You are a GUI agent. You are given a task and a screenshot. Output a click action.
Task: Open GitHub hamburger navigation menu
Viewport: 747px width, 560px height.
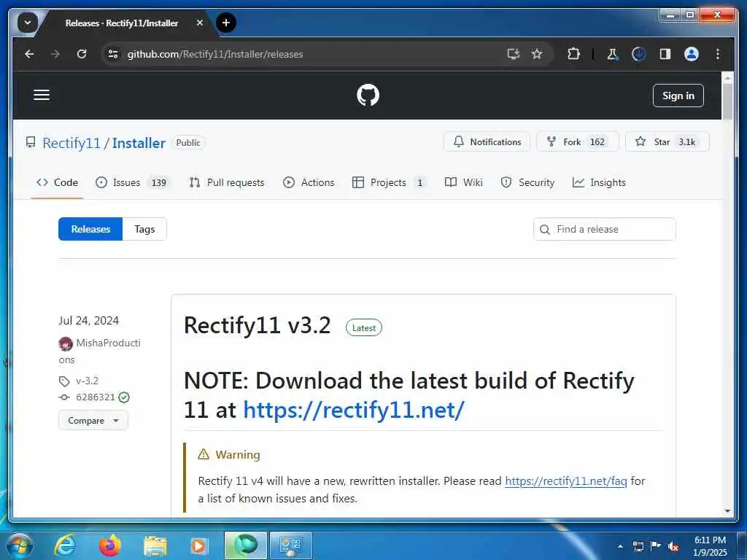click(x=42, y=95)
